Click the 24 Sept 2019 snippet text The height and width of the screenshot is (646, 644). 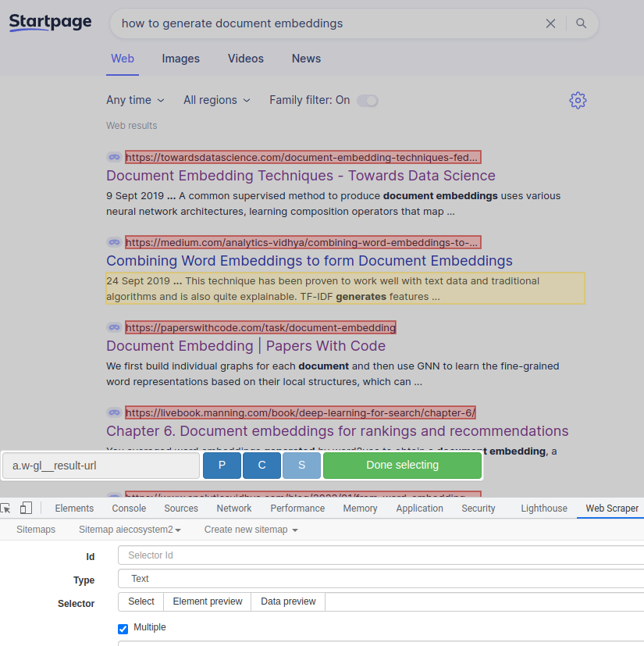(x=345, y=288)
